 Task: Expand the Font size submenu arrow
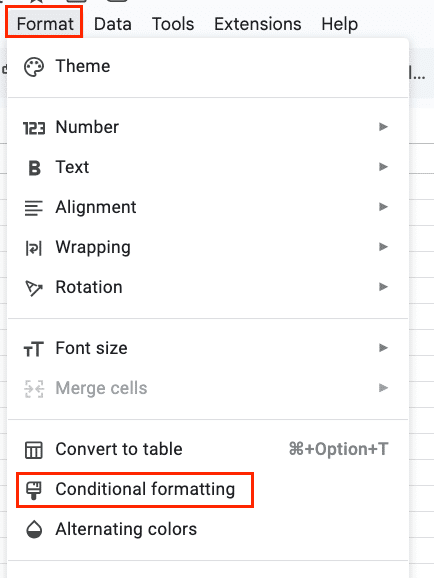(383, 348)
